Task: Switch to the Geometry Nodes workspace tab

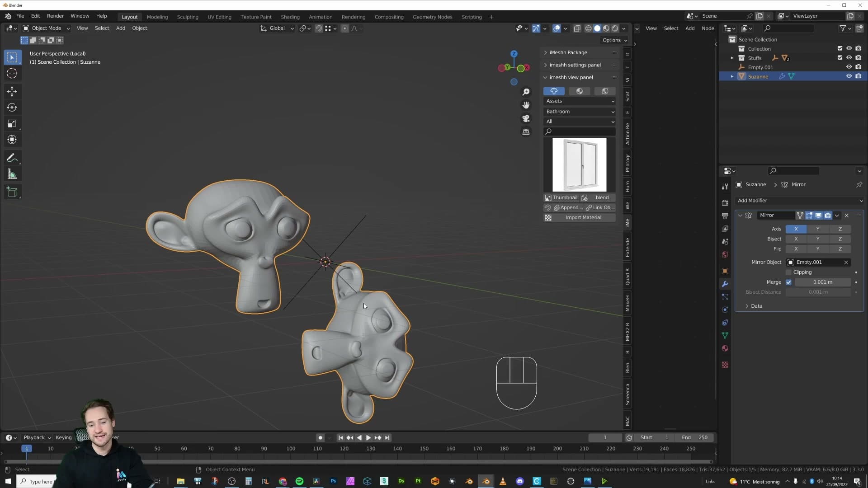Action: tap(433, 17)
